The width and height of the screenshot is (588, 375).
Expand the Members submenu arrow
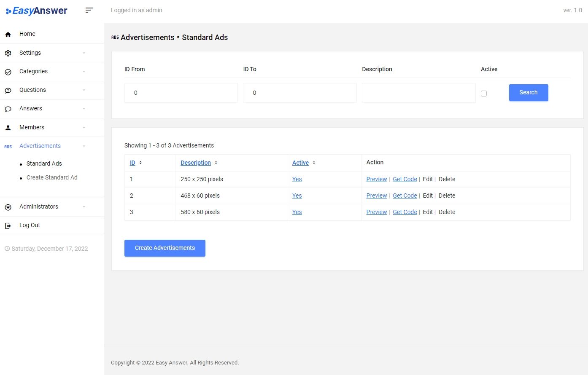84,128
